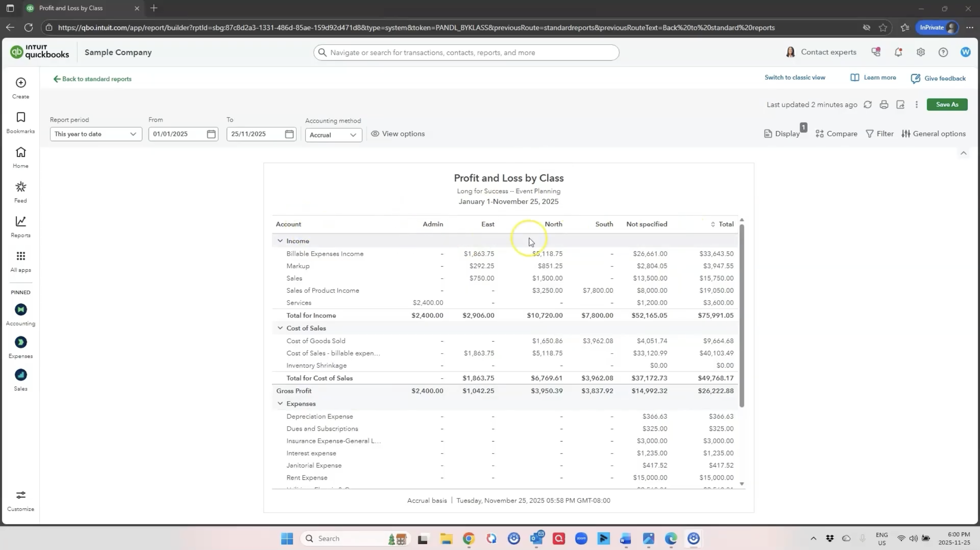Open the Create plus menu
Image resolution: width=980 pixels, height=550 pixels.
click(x=21, y=83)
